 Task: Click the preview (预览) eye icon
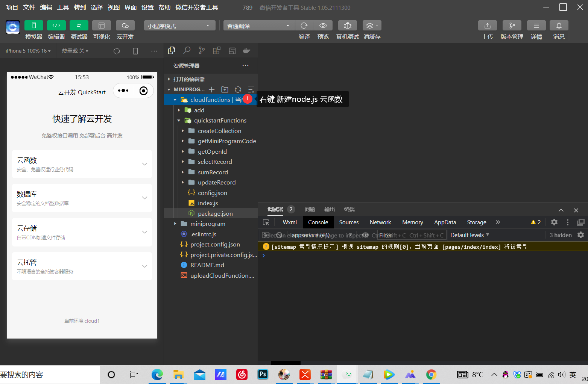323,26
